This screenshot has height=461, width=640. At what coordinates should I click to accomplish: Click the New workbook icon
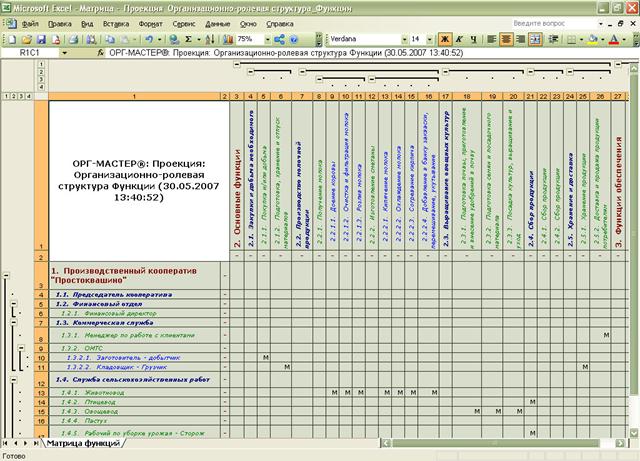pyautogui.click(x=12, y=39)
